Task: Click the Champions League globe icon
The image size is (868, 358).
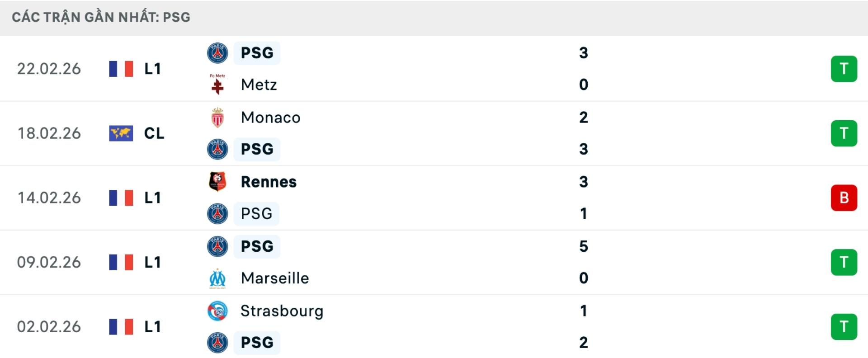Action: pyautogui.click(x=121, y=133)
